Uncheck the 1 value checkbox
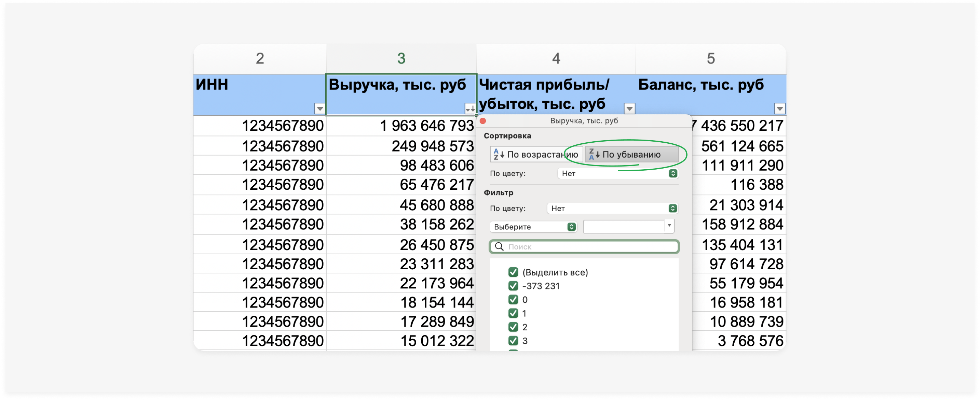The image size is (980, 400). click(513, 313)
